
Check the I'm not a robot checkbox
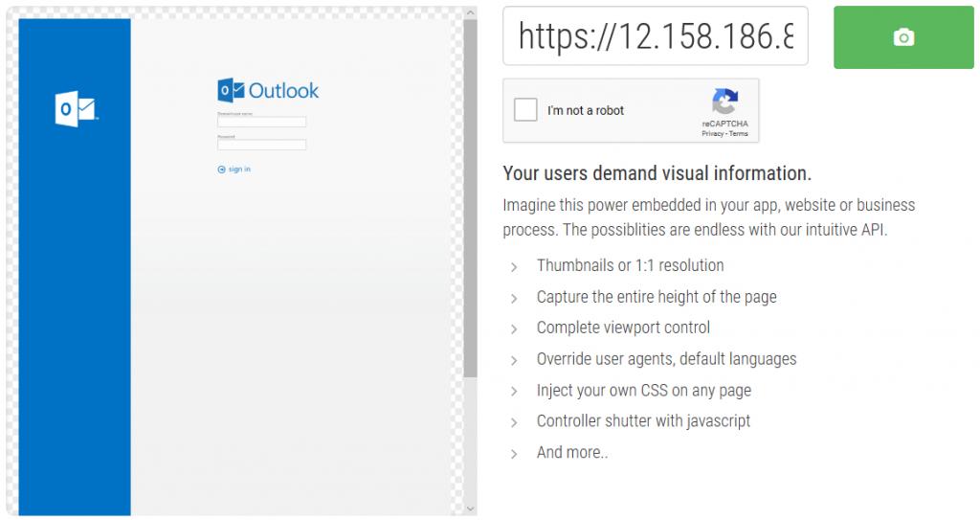coord(525,110)
